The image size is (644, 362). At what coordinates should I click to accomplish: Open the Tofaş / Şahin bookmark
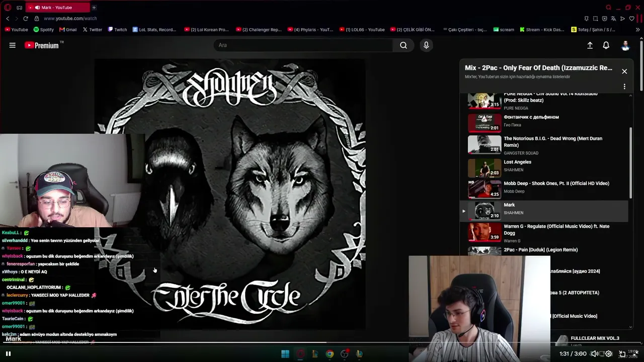tap(593, 30)
